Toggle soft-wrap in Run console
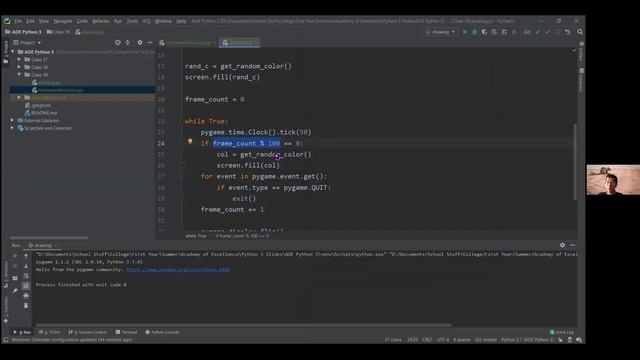This screenshot has height=360, width=640. click(26, 276)
